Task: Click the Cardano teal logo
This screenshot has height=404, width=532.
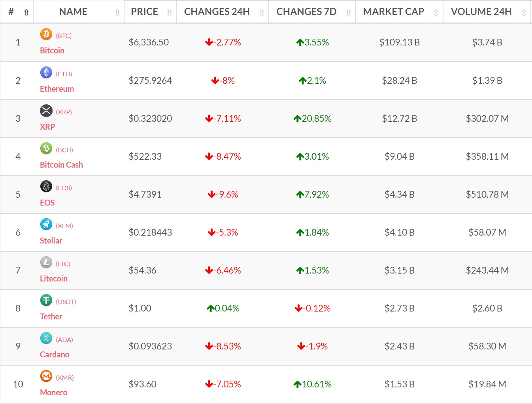Action: click(x=46, y=338)
